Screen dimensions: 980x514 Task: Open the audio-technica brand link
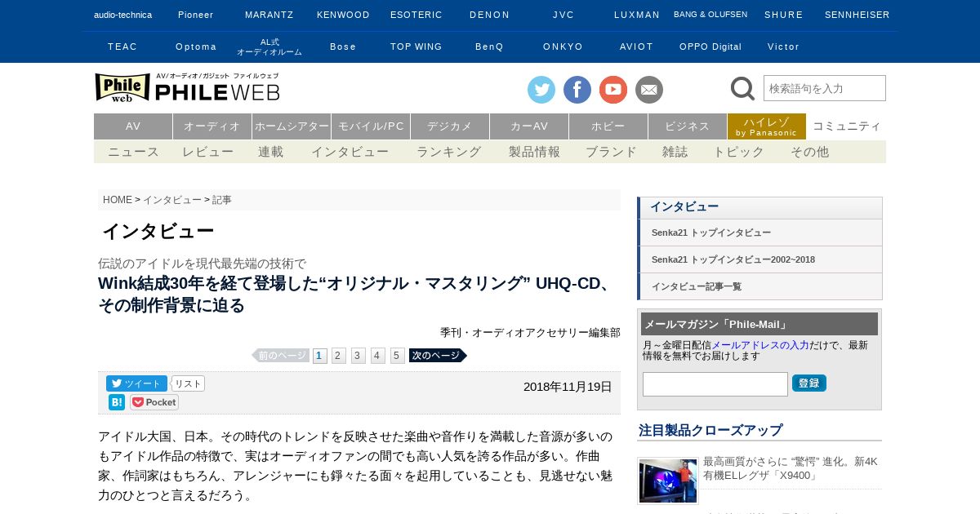(x=122, y=15)
